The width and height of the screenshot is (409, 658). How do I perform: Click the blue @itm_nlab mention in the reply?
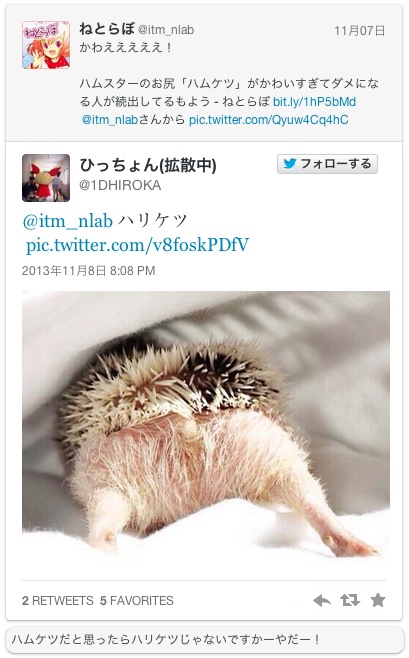coord(68,221)
